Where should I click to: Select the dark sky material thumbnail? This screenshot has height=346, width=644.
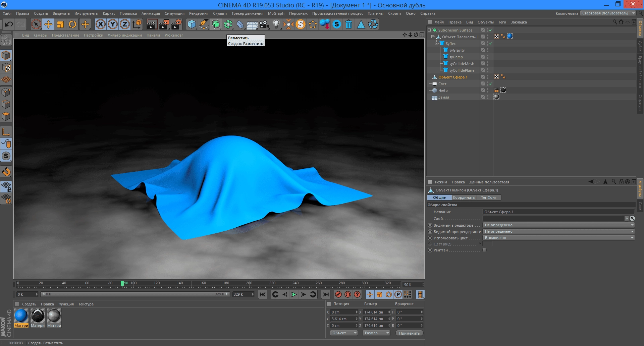pyautogui.click(x=38, y=316)
